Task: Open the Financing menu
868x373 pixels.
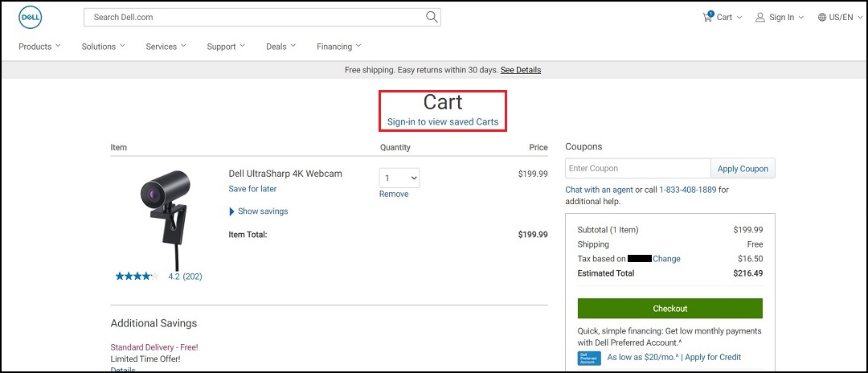Action: point(339,47)
